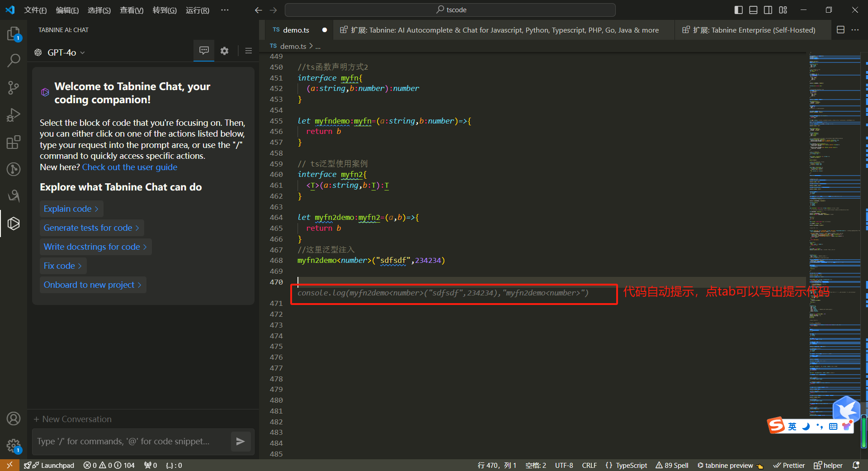Open the Tabnine chat hamburger menu
868x471 pixels.
[248, 51]
